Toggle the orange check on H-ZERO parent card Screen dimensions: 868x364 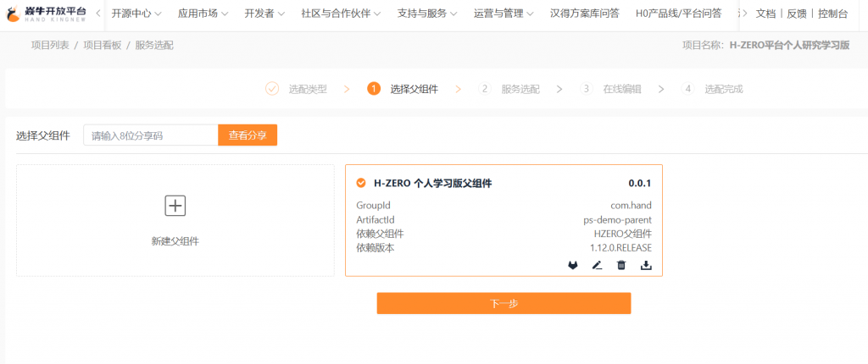point(361,183)
